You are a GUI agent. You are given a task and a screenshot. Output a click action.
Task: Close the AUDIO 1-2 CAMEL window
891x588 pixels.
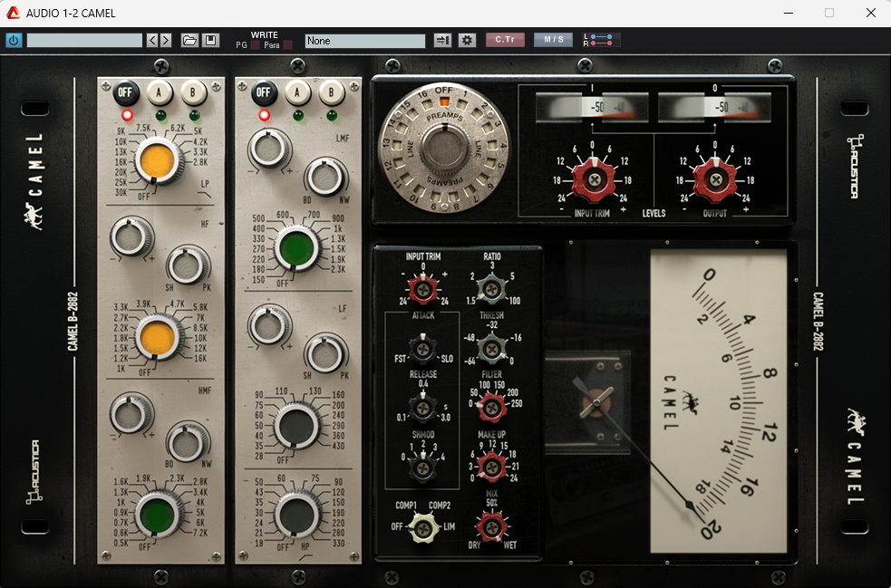pos(870,13)
